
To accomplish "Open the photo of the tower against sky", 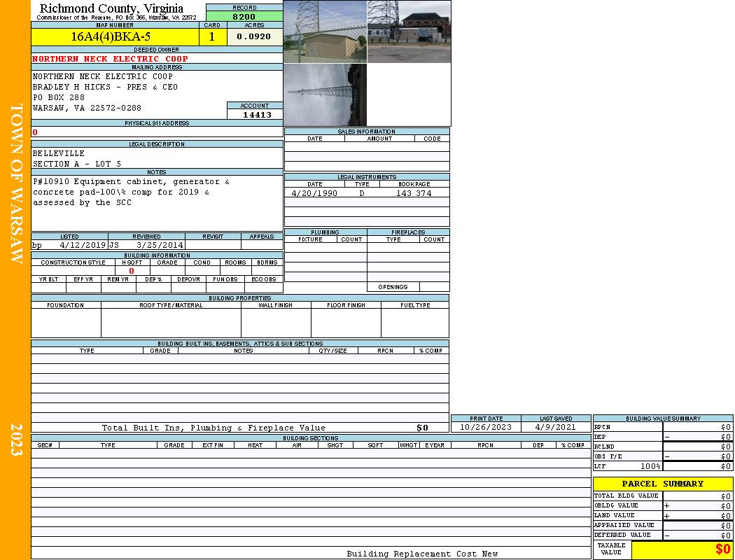I will pos(325,95).
